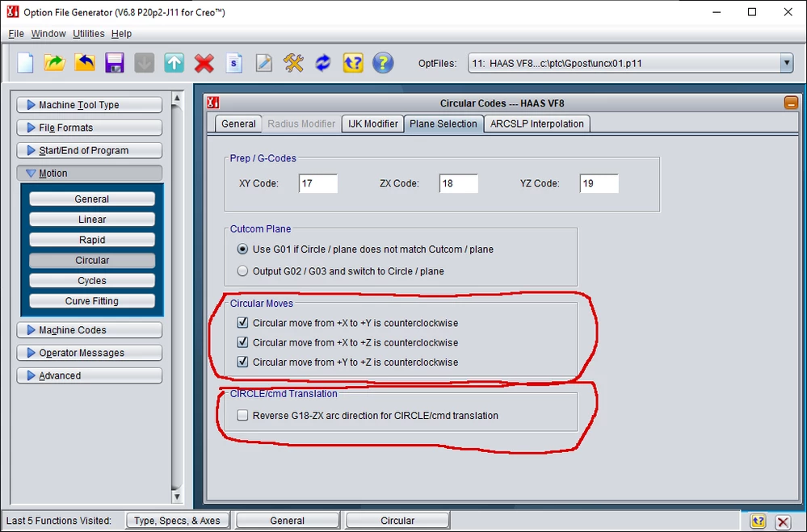807x532 pixels.
Task: Expand the Start/End of Program section
Action: pyautogui.click(x=89, y=150)
